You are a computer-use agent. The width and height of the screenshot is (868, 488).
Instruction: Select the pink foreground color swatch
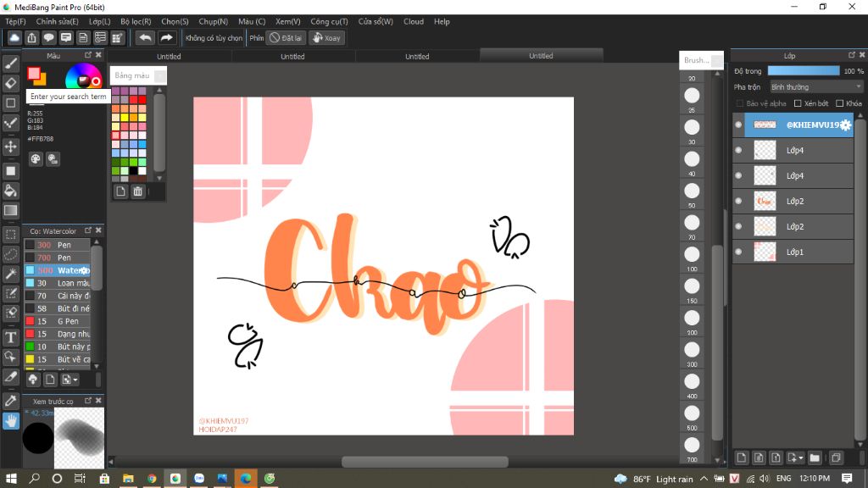(33, 73)
